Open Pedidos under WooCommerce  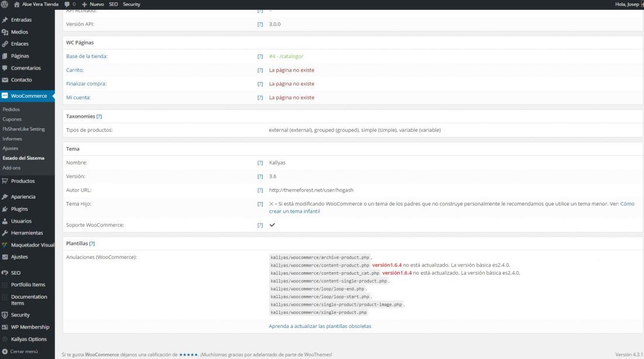click(11, 110)
